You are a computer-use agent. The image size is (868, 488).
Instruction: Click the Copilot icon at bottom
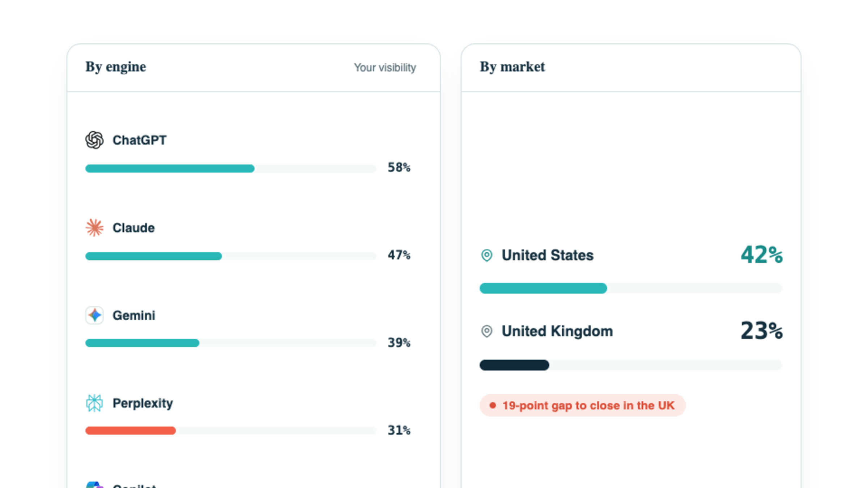(94, 484)
